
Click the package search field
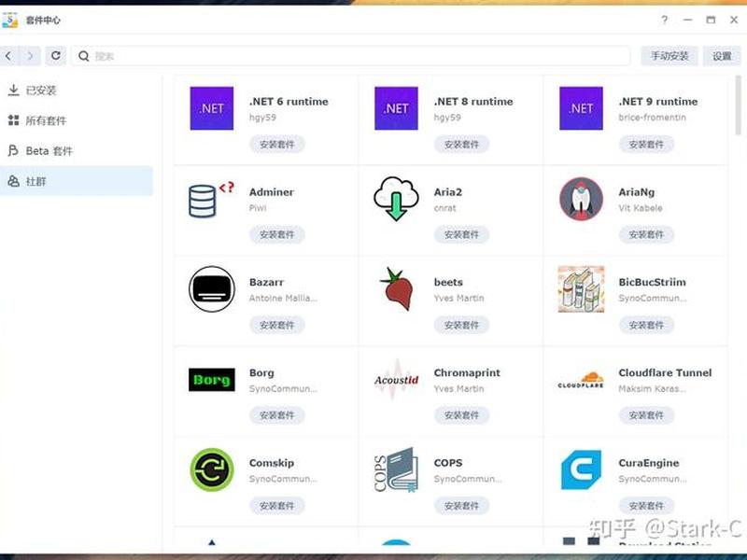(x=351, y=56)
